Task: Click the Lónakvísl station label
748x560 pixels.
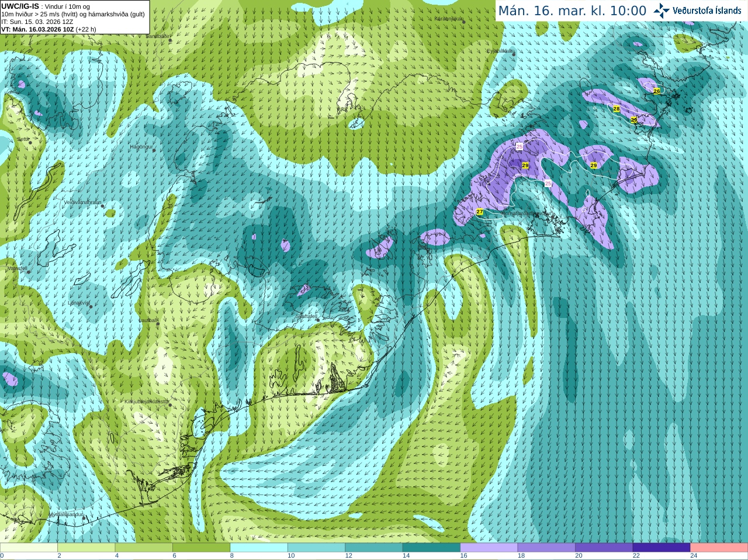Action: (78, 303)
